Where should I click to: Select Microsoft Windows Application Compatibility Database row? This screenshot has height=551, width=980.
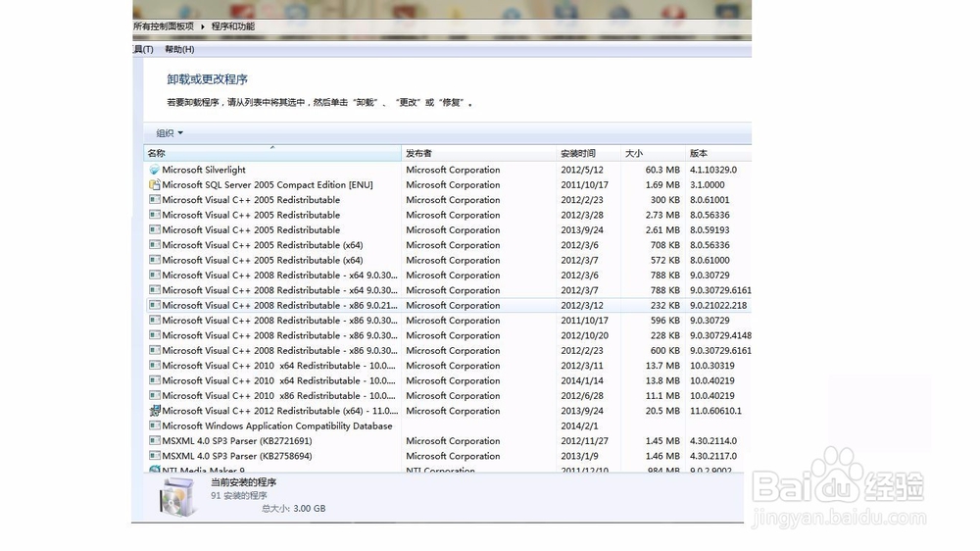point(448,426)
